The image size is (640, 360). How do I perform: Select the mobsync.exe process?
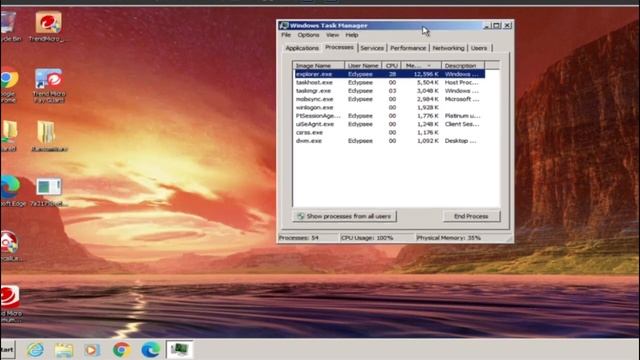(x=390, y=99)
